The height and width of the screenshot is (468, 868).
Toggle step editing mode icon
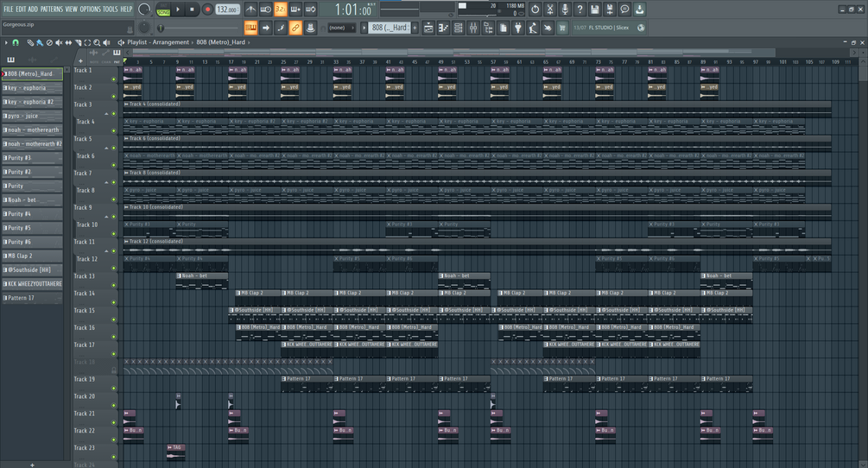281,28
